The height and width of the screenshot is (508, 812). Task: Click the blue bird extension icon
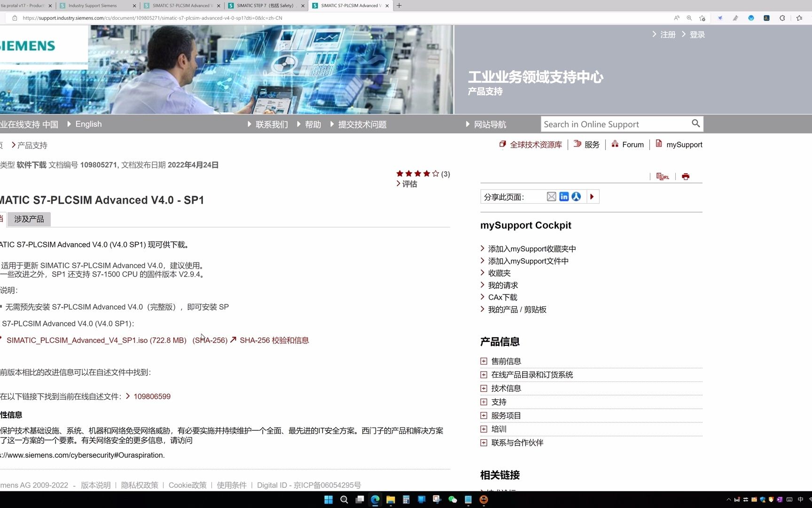tap(720, 18)
